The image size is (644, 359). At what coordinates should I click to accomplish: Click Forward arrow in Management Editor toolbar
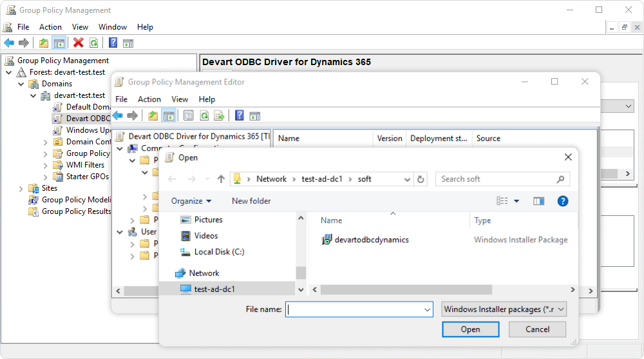coord(132,115)
